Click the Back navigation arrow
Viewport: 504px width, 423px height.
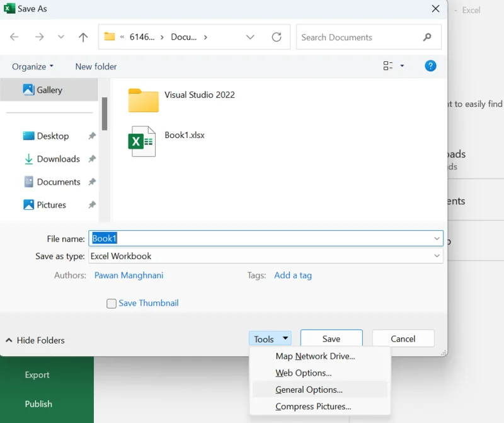coord(14,37)
